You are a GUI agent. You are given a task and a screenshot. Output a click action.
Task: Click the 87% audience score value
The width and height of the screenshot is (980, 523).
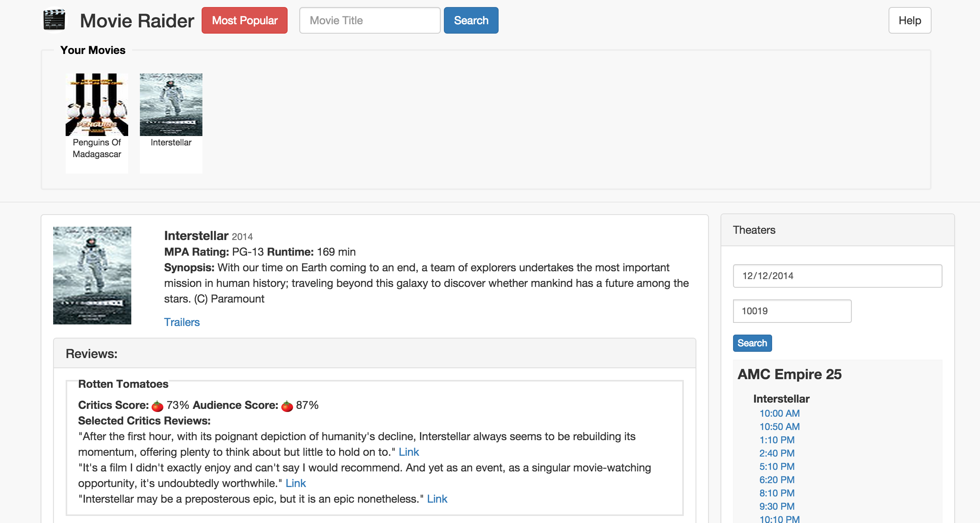(307, 405)
